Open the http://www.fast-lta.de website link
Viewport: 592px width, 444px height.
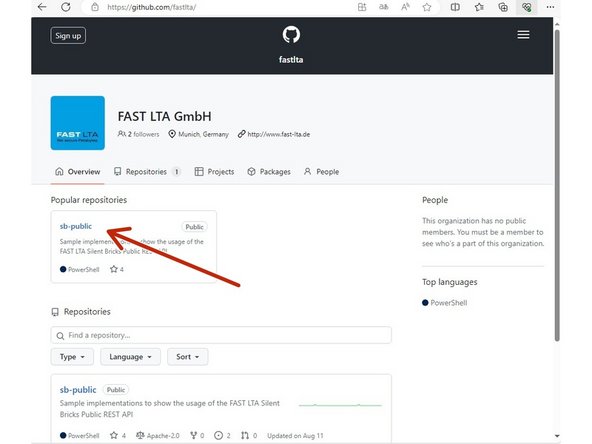(x=279, y=134)
